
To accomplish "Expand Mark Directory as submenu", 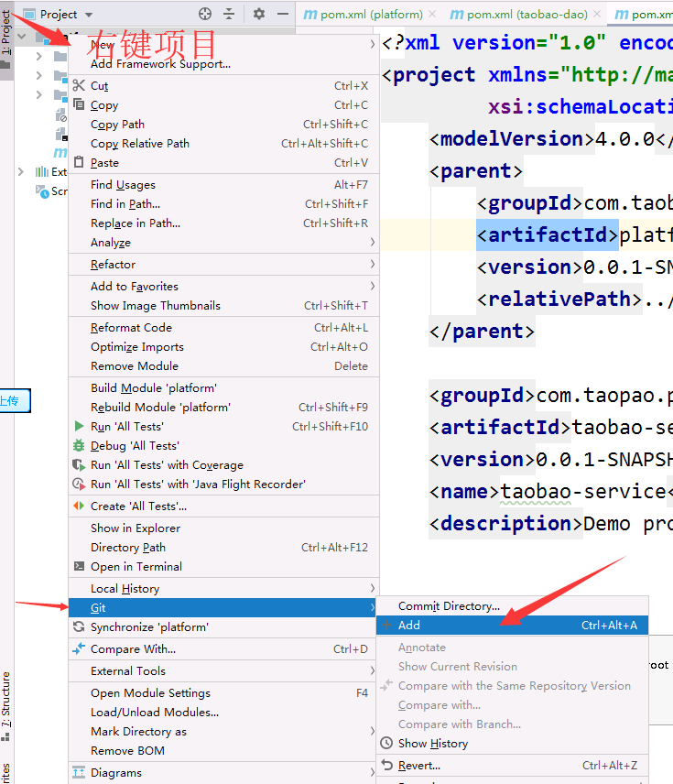I will tap(373, 731).
